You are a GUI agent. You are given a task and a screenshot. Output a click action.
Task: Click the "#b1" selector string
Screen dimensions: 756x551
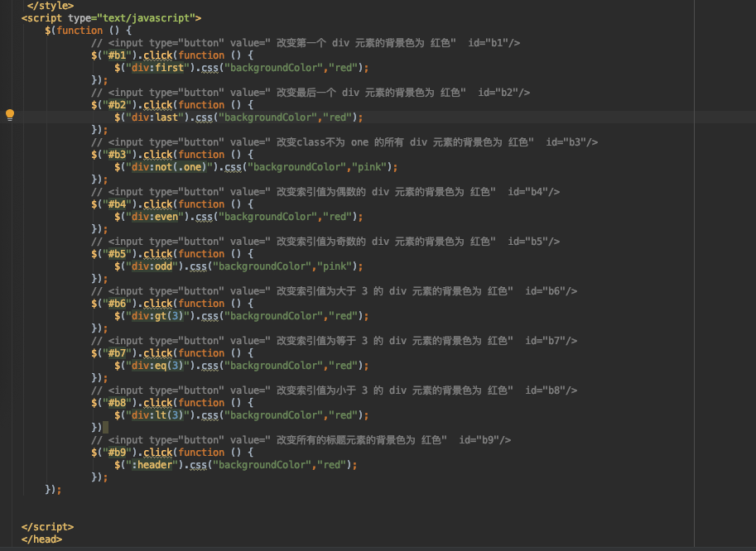click(117, 55)
